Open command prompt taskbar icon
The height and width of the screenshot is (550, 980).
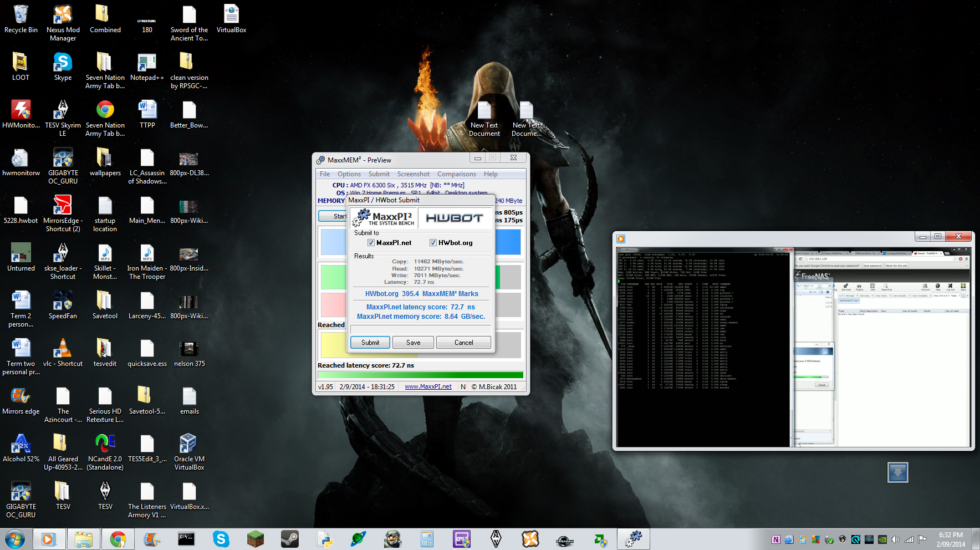click(x=186, y=539)
